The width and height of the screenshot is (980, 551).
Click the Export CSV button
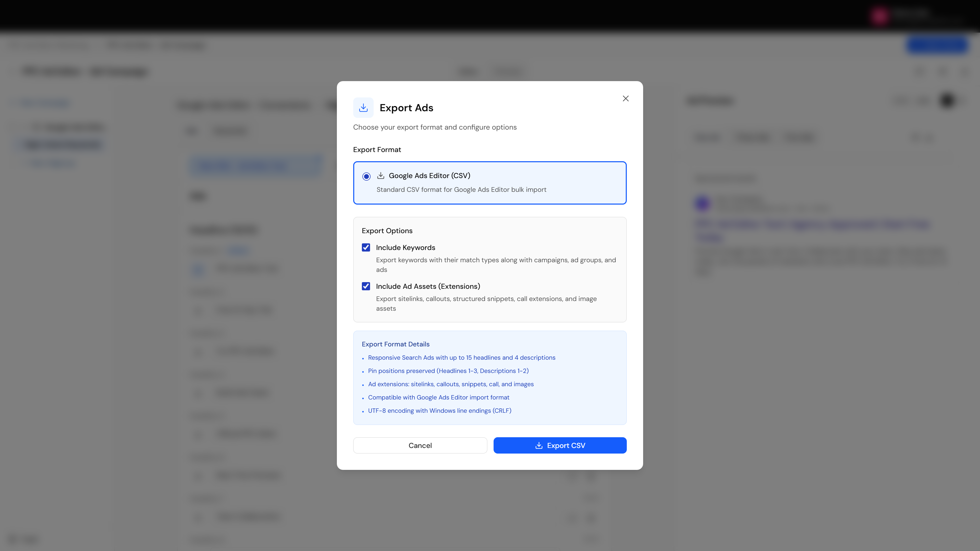pyautogui.click(x=560, y=445)
